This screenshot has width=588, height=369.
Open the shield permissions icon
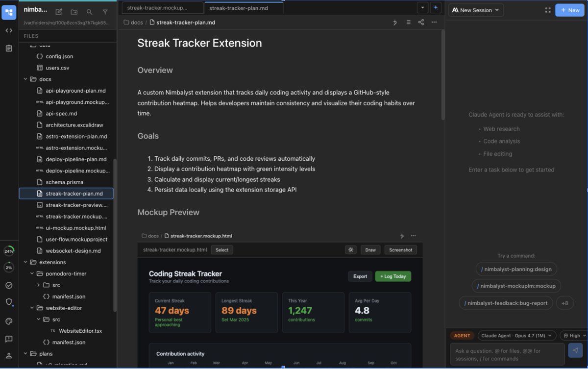tap(9, 302)
